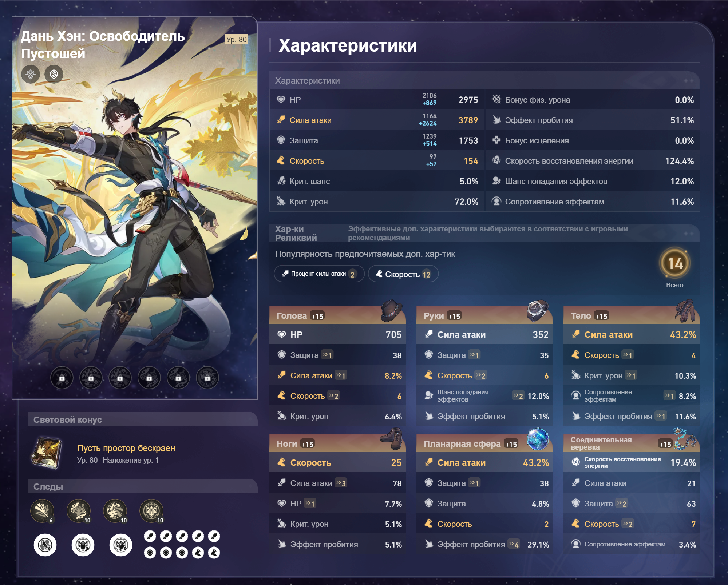728x585 pixels.
Task: Click the Процент силы атаки preferred stat chip
Action: [319, 274]
